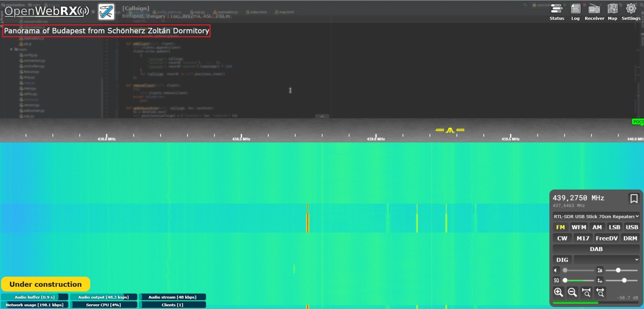Click the 439.5 MHz scale label
Screen dimensions: 644x309
(511, 139)
